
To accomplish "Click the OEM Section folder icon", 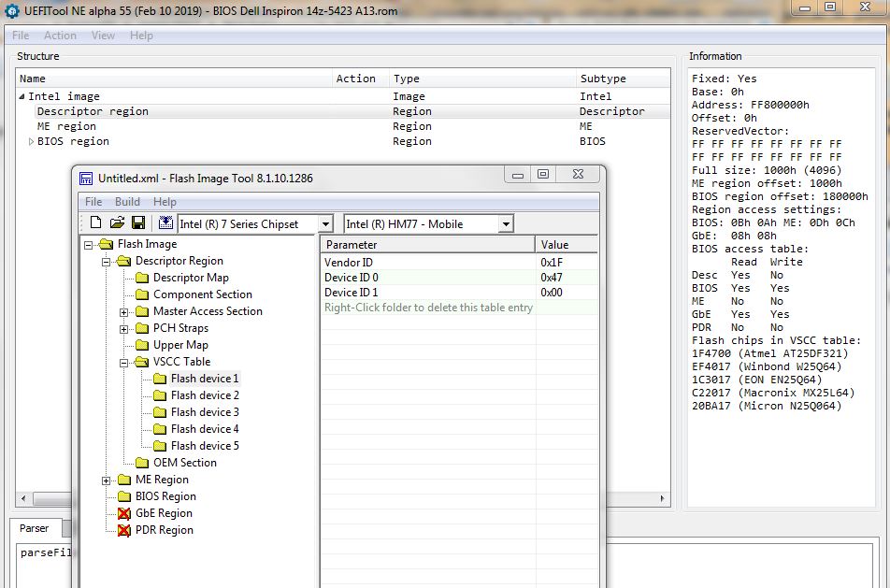I will 142,463.
